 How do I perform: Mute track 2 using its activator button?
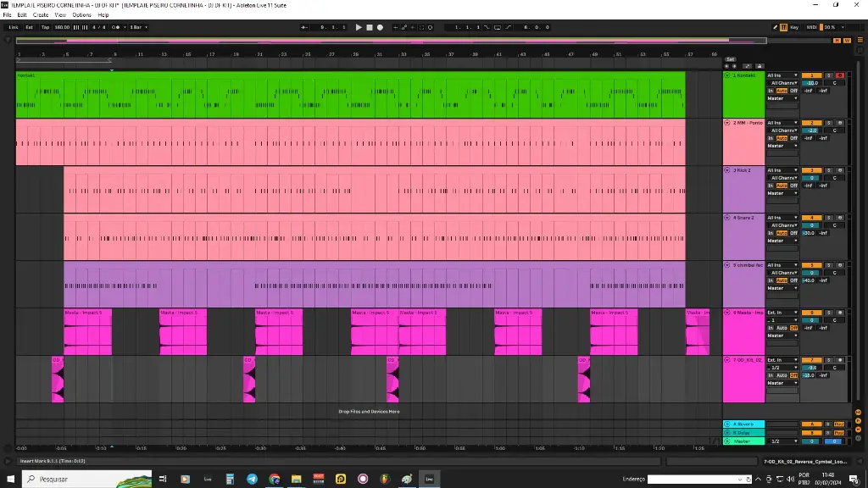click(x=811, y=123)
